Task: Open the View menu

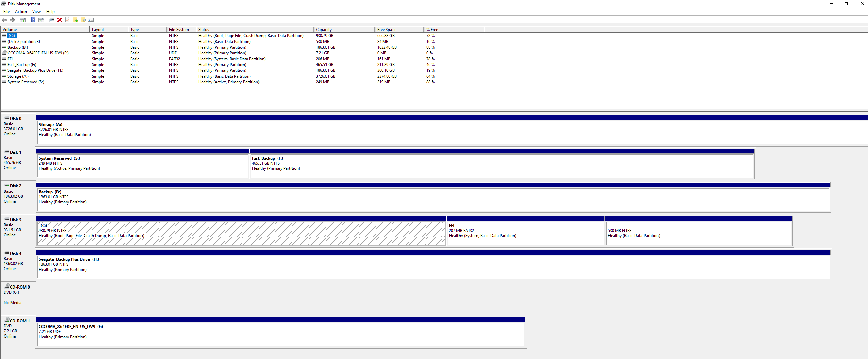Action: pyautogui.click(x=36, y=12)
